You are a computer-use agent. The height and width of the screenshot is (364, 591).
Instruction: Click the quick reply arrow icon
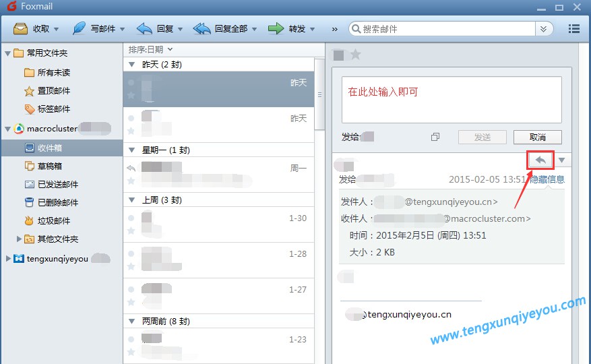pyautogui.click(x=540, y=160)
